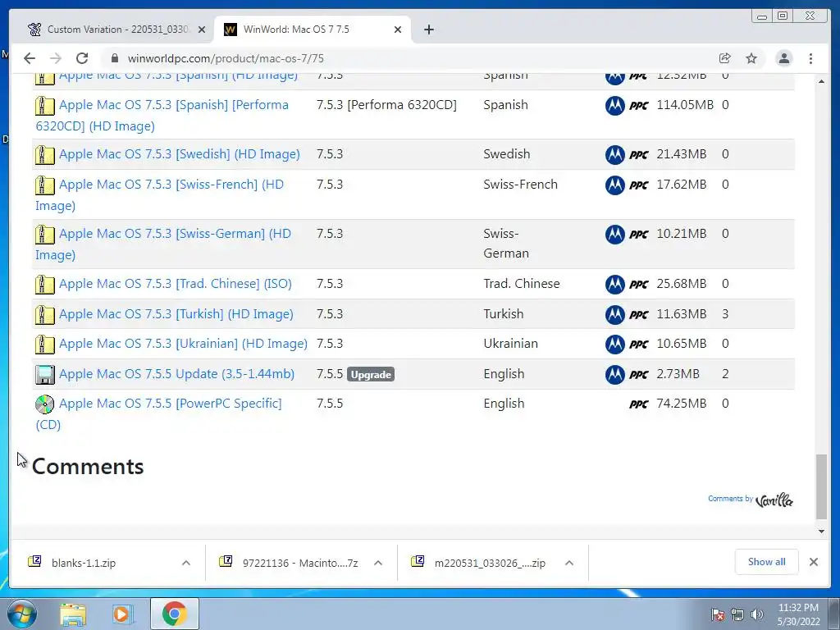Open Mac OS 7.5.3 Swiss-French HD Image link

pyautogui.click(x=160, y=195)
